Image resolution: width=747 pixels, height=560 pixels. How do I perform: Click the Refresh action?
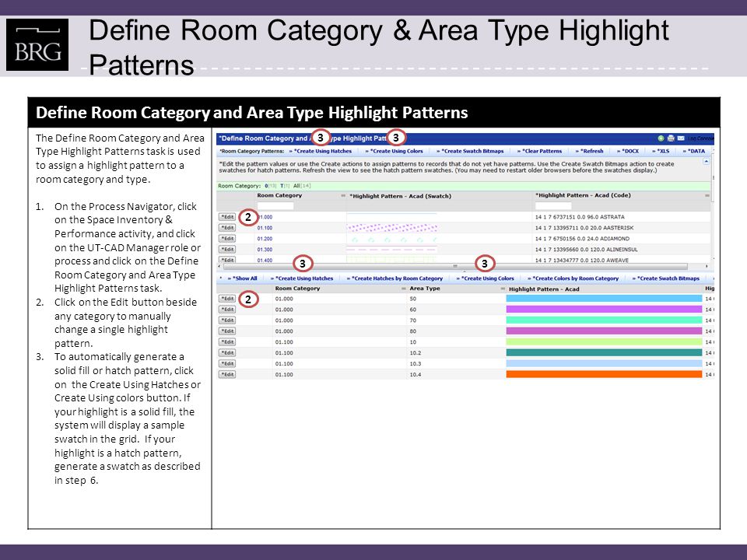[x=591, y=152]
